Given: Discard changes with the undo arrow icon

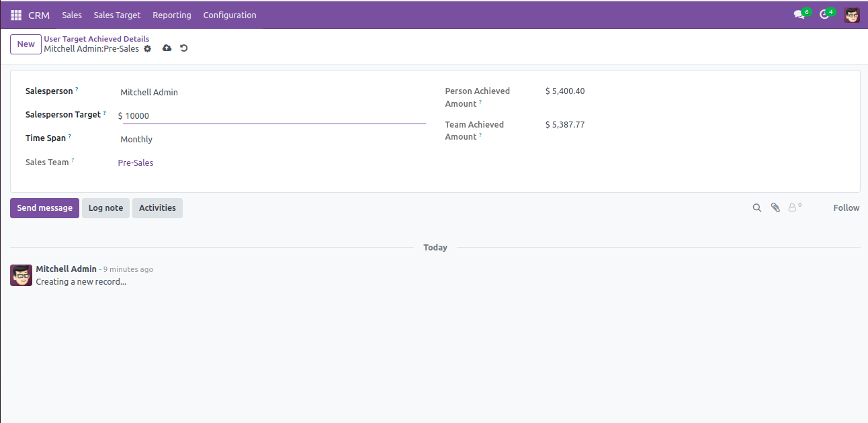Looking at the screenshot, I should [184, 48].
